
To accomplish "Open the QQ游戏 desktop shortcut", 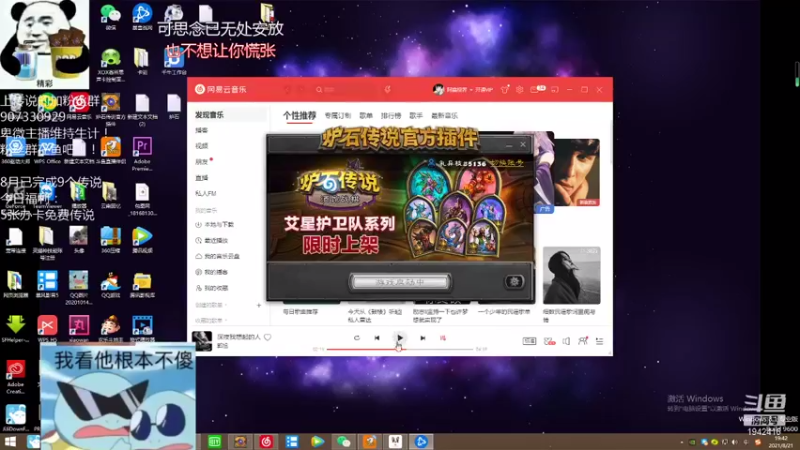I will pos(110,285).
